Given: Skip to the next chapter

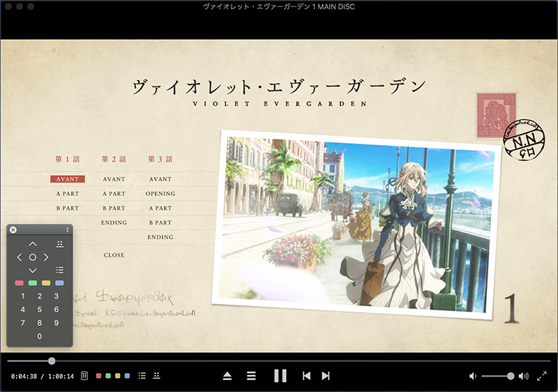Looking at the screenshot, I should click(326, 376).
